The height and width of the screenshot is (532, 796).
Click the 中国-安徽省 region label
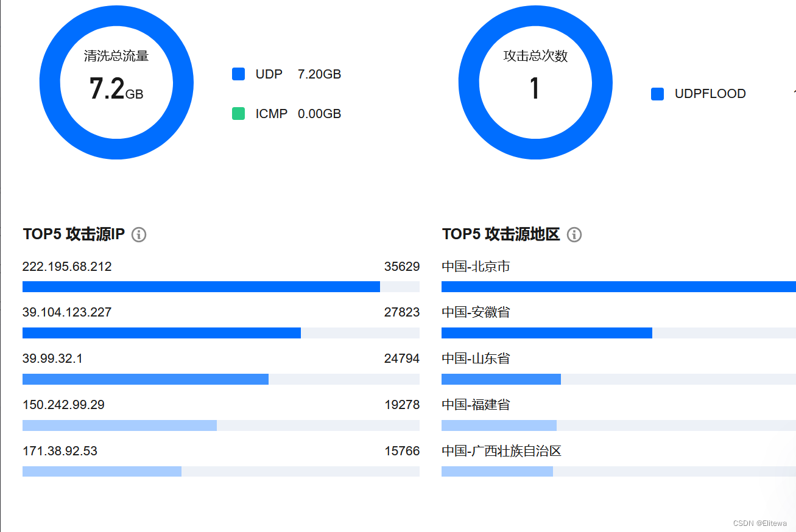[x=476, y=312]
